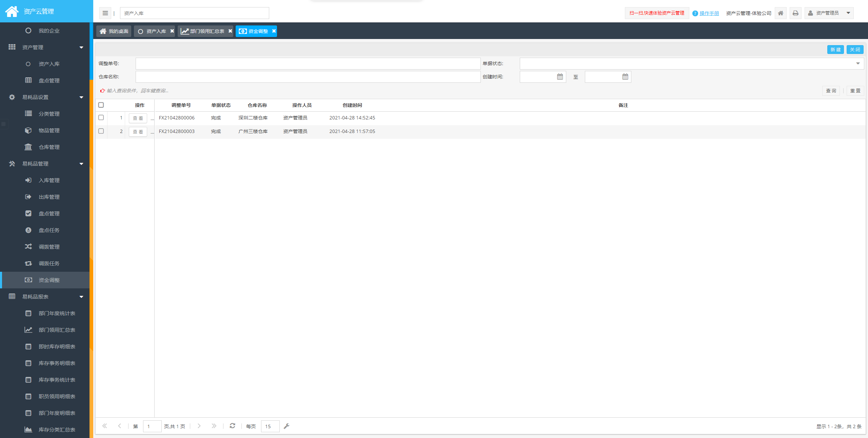Screen dimensions: 868x438
Task: Open the 操作手册 link
Action: [709, 13]
